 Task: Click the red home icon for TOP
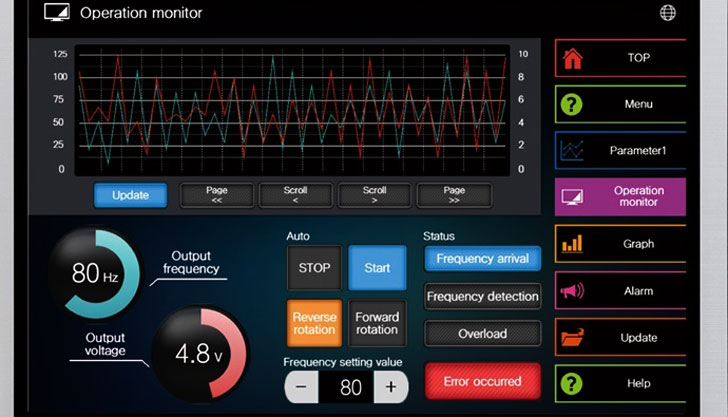point(573,58)
